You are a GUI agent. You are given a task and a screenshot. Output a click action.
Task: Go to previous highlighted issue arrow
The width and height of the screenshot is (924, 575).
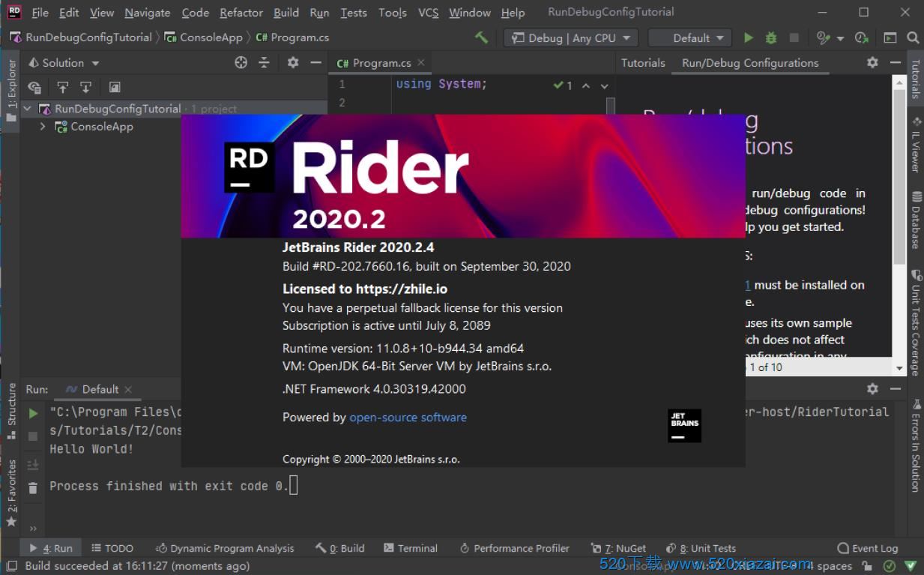pos(586,85)
